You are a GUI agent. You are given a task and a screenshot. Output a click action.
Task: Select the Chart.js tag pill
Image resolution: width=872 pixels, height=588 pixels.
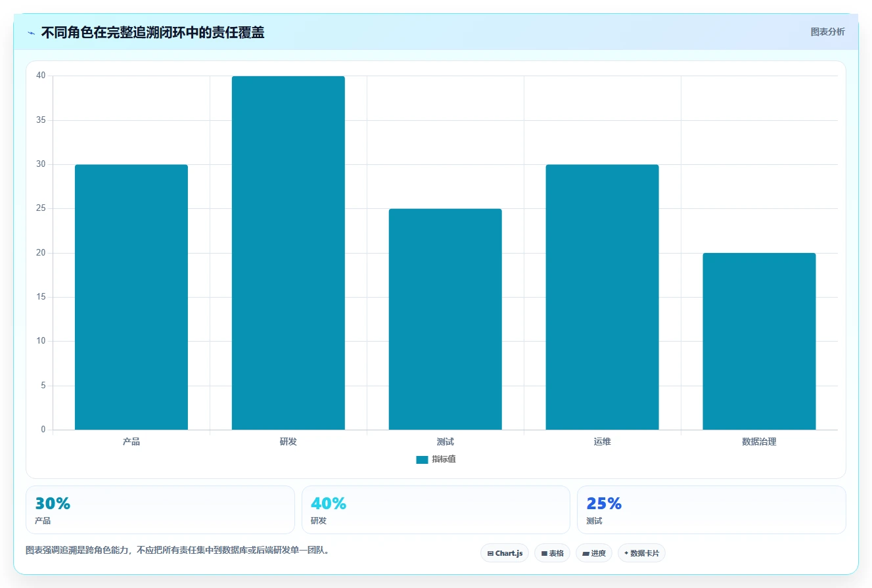coord(505,553)
